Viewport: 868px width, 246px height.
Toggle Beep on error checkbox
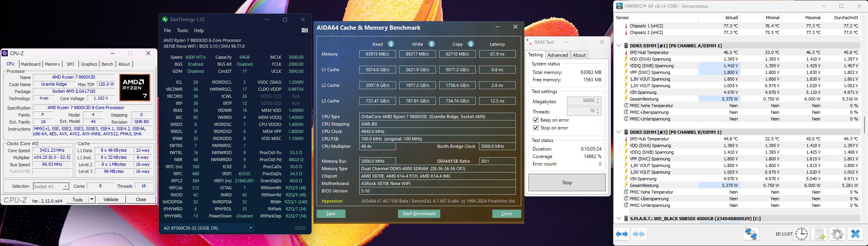tap(536, 120)
